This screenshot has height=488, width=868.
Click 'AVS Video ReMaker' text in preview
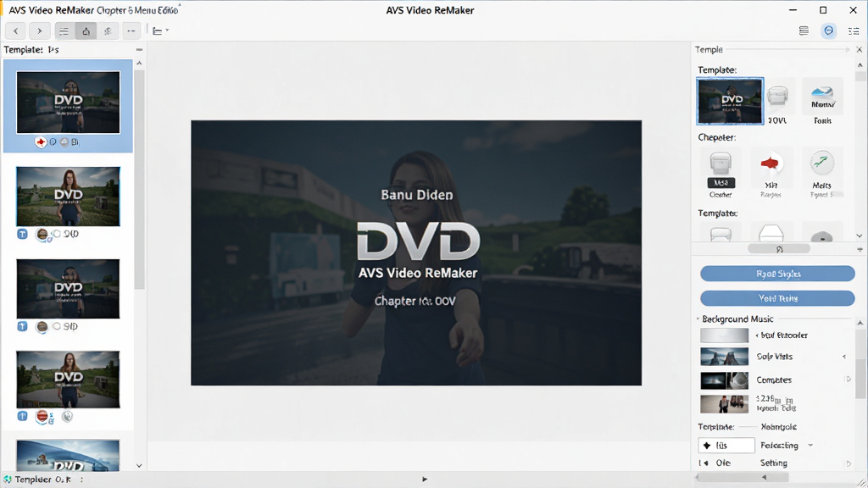coord(418,273)
